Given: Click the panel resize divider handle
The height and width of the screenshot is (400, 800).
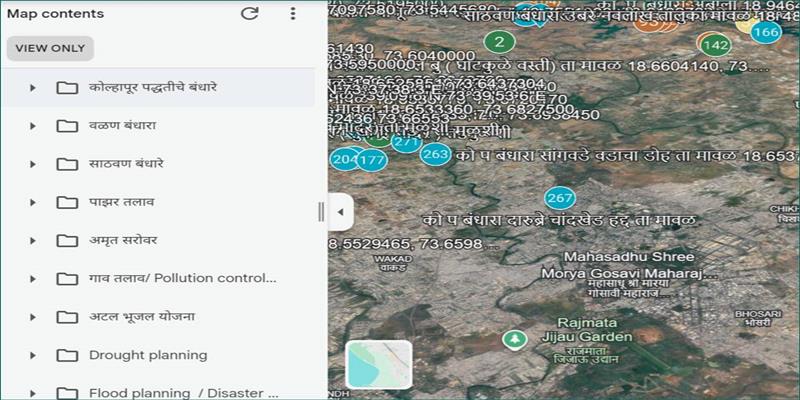Looking at the screenshot, I should pos(321,212).
